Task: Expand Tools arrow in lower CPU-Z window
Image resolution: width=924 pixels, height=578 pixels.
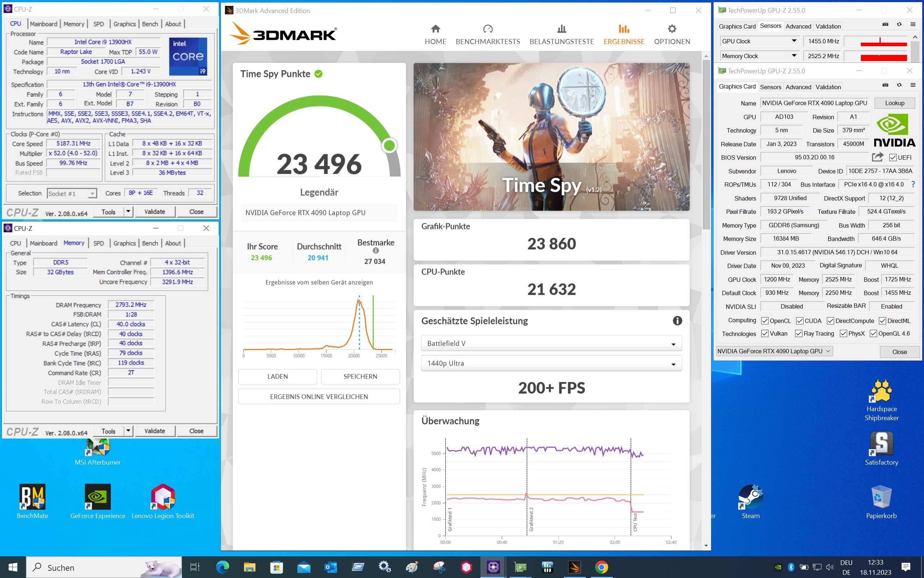Action: coord(128,431)
